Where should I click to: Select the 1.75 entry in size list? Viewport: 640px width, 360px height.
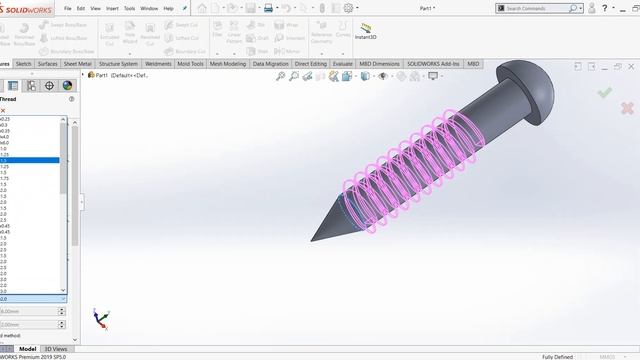pyautogui.click(x=30, y=178)
